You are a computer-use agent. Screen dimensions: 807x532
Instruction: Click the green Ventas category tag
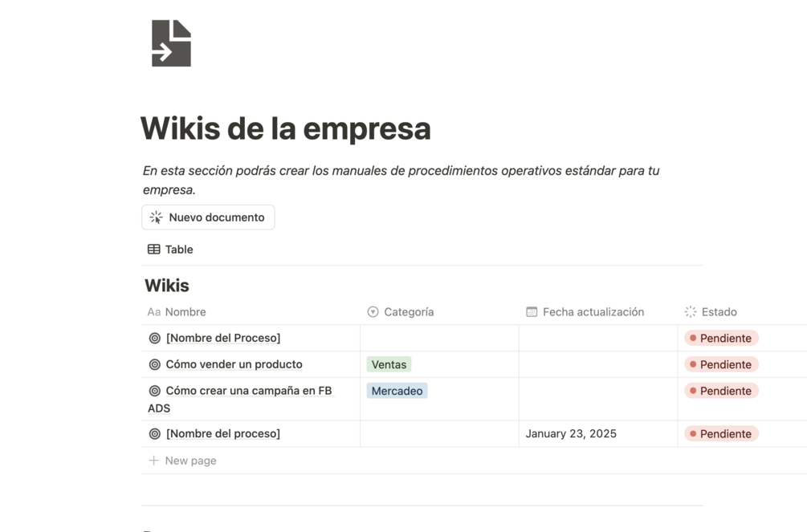(x=389, y=364)
